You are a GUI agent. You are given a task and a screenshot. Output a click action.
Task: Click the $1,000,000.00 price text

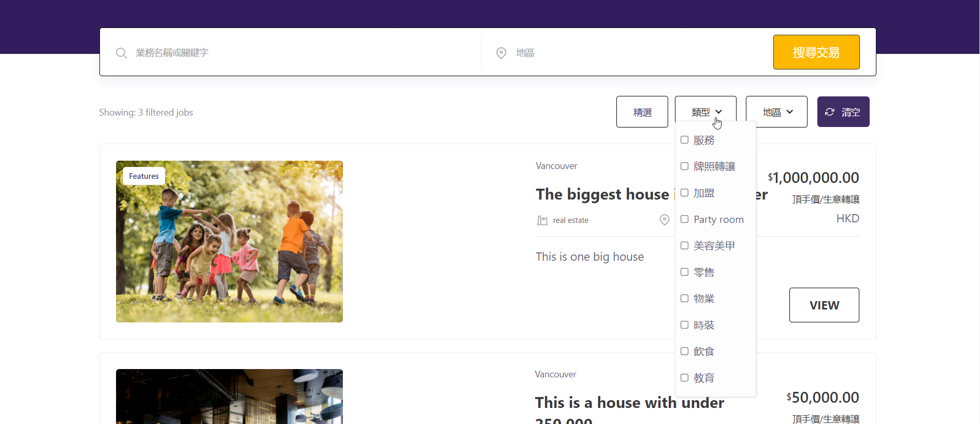[813, 178]
